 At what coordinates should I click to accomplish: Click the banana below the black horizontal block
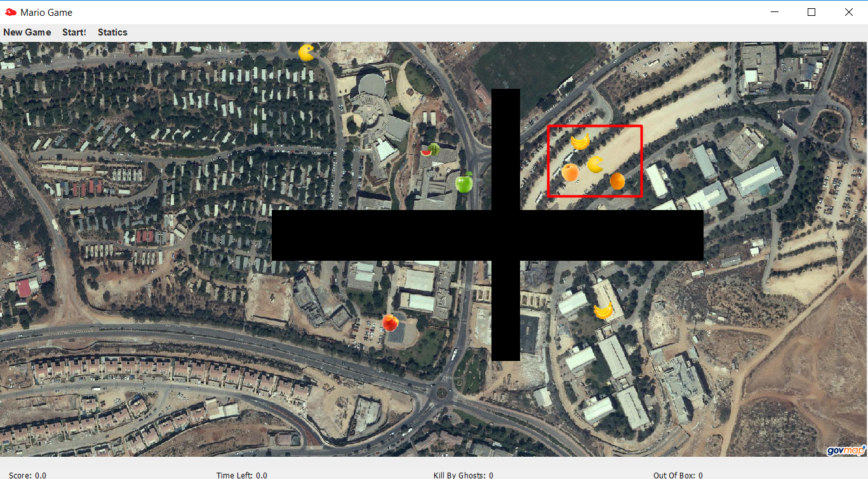tap(603, 310)
